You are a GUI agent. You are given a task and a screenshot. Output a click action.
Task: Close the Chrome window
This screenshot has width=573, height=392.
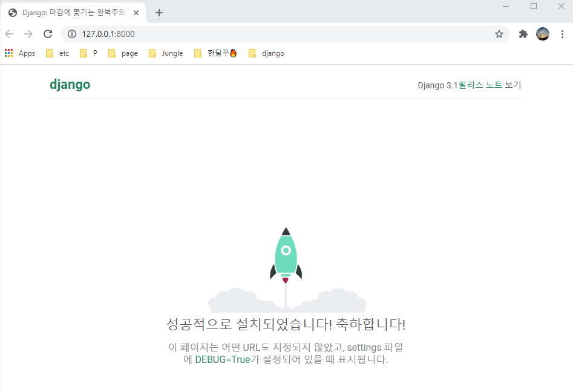click(x=562, y=6)
